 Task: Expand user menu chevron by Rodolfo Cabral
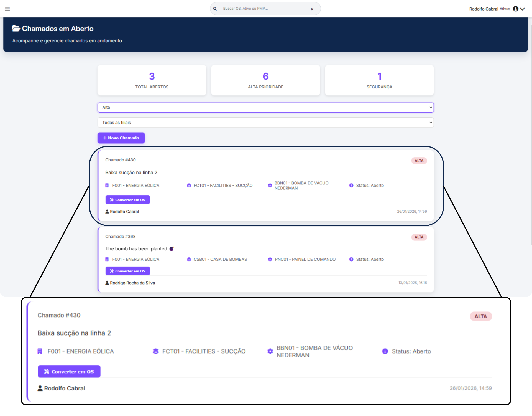point(523,9)
